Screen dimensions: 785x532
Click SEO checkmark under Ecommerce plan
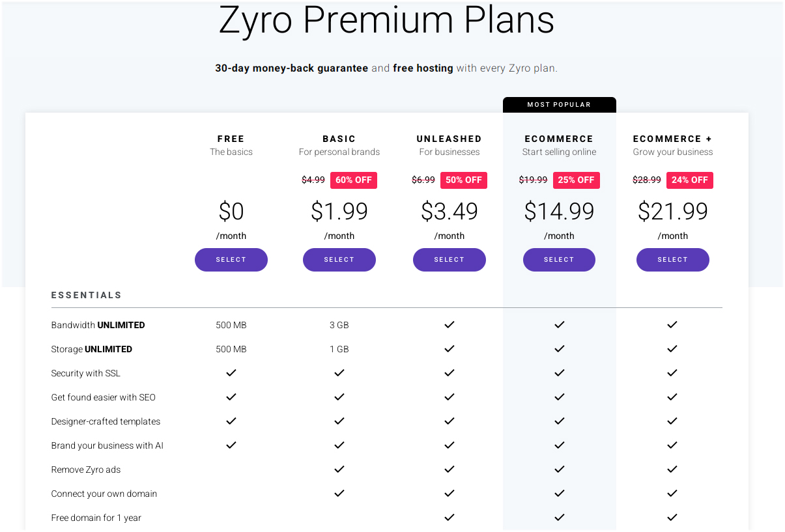559,397
